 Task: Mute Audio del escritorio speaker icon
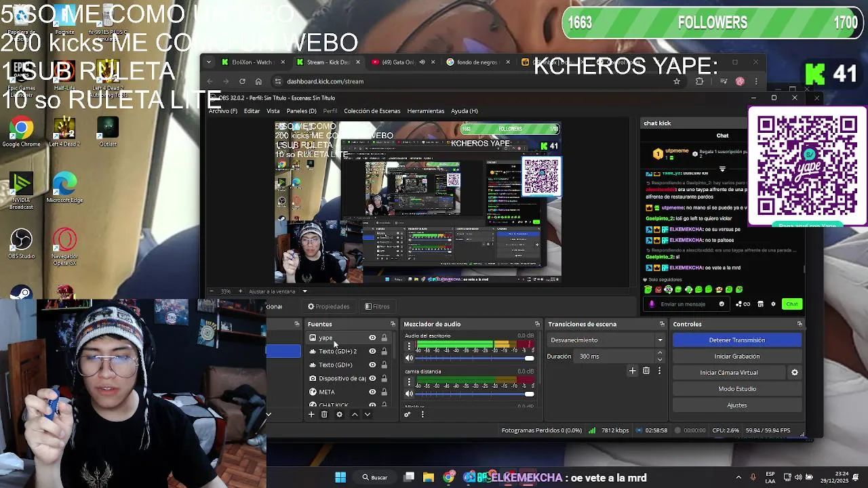[409, 358]
